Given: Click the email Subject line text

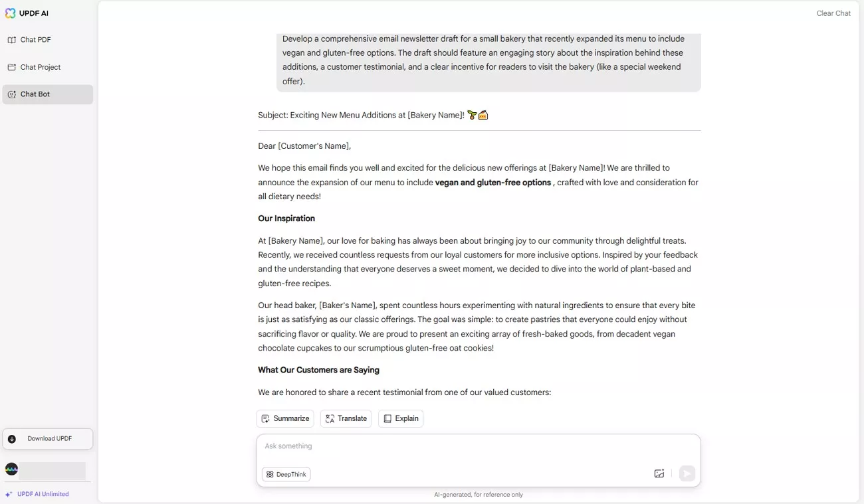Looking at the screenshot, I should pos(361,116).
